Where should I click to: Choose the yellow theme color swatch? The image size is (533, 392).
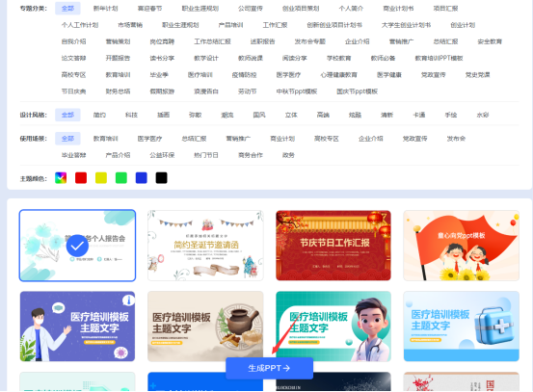point(101,177)
